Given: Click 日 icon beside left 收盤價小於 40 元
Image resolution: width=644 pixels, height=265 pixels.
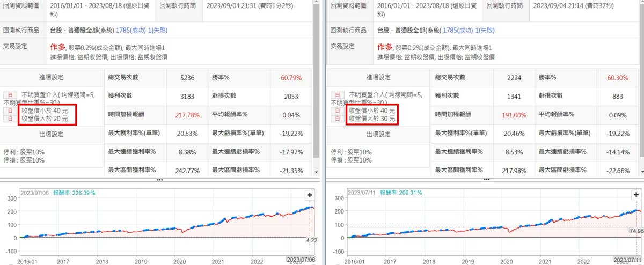Looking at the screenshot, I should pos(9,111).
